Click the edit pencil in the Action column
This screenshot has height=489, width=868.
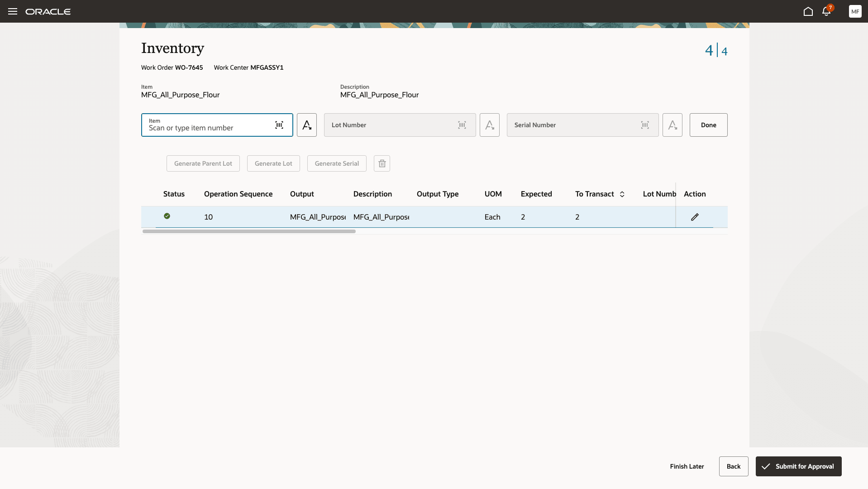click(695, 217)
